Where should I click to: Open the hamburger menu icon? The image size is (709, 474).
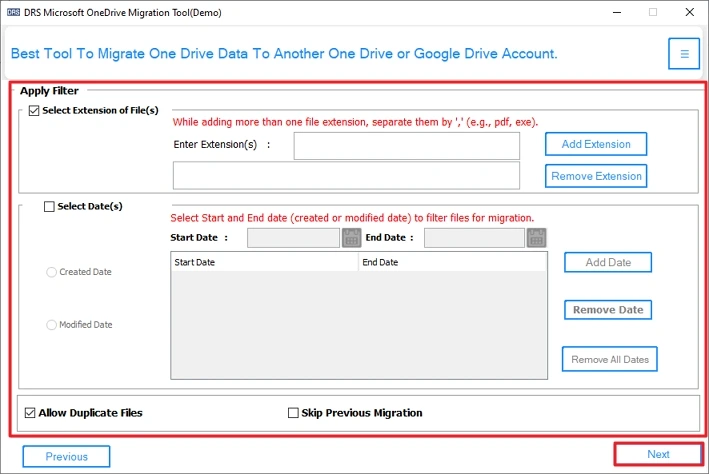[684, 54]
